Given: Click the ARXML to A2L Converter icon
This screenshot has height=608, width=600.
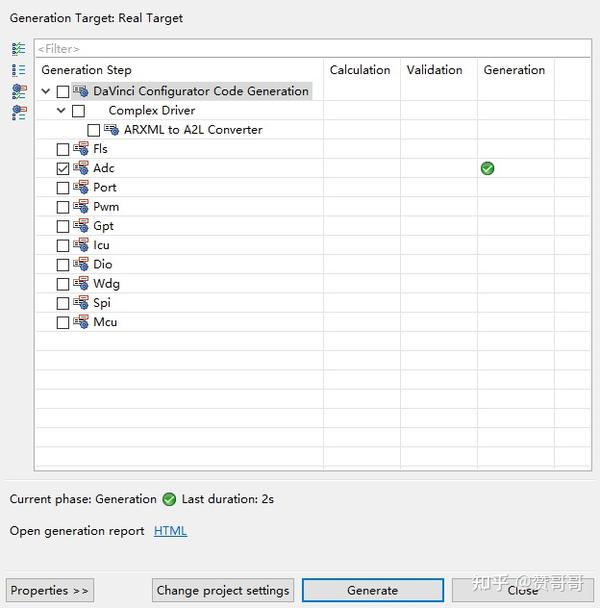Looking at the screenshot, I should click(112, 130).
